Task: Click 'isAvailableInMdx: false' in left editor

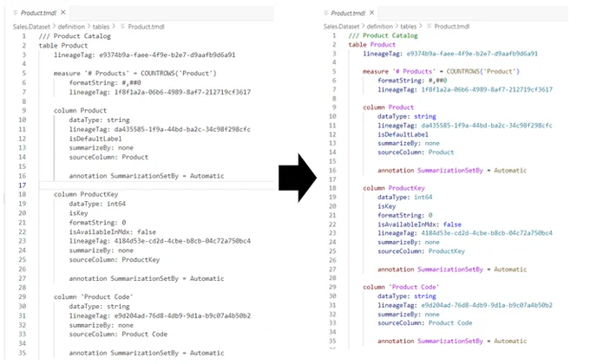Action: click(x=112, y=232)
